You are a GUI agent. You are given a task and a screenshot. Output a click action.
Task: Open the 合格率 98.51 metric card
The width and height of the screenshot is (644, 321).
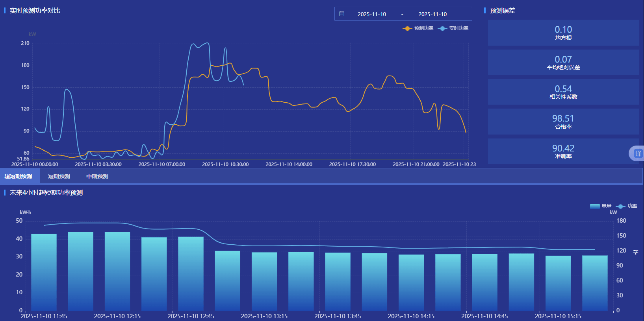563,122
